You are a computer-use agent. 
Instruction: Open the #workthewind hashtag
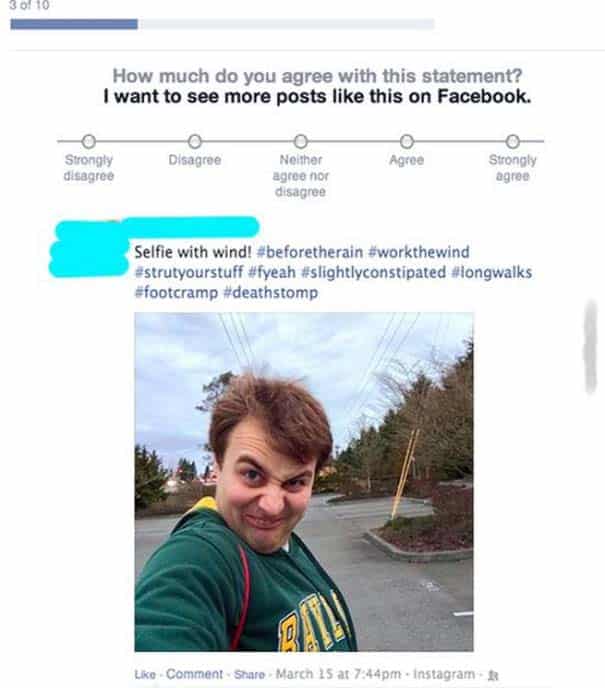pyautogui.click(x=419, y=252)
